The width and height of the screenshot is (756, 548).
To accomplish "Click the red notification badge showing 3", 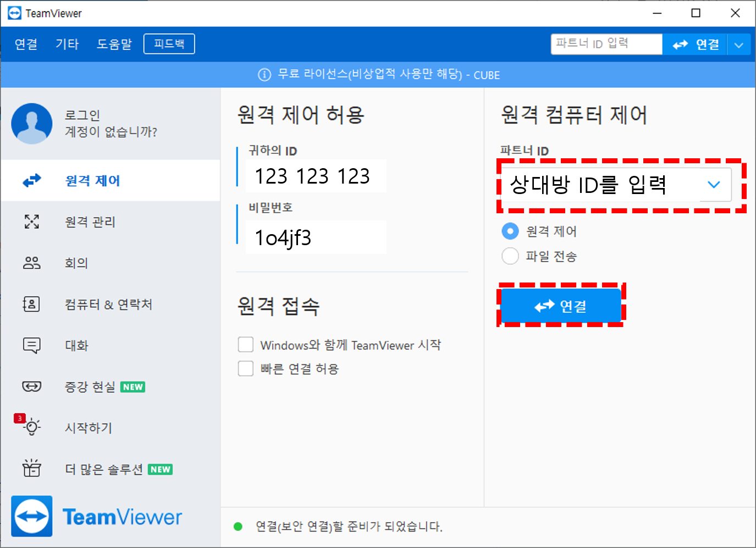I will [20, 418].
